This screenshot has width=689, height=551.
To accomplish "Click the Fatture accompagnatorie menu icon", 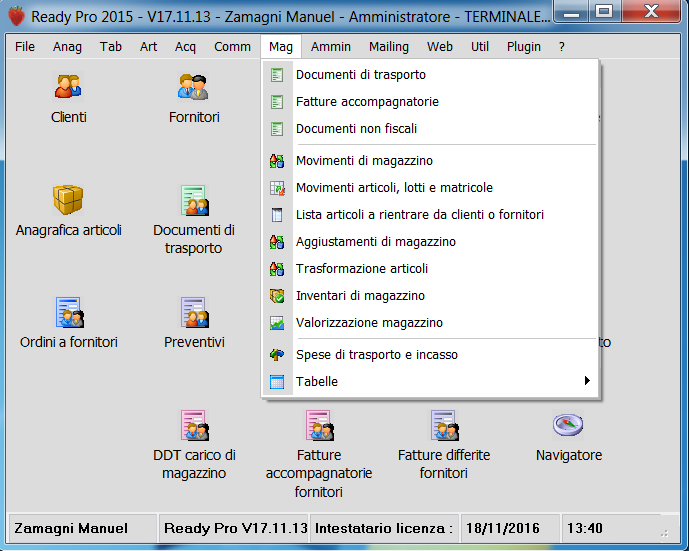I will 277,102.
